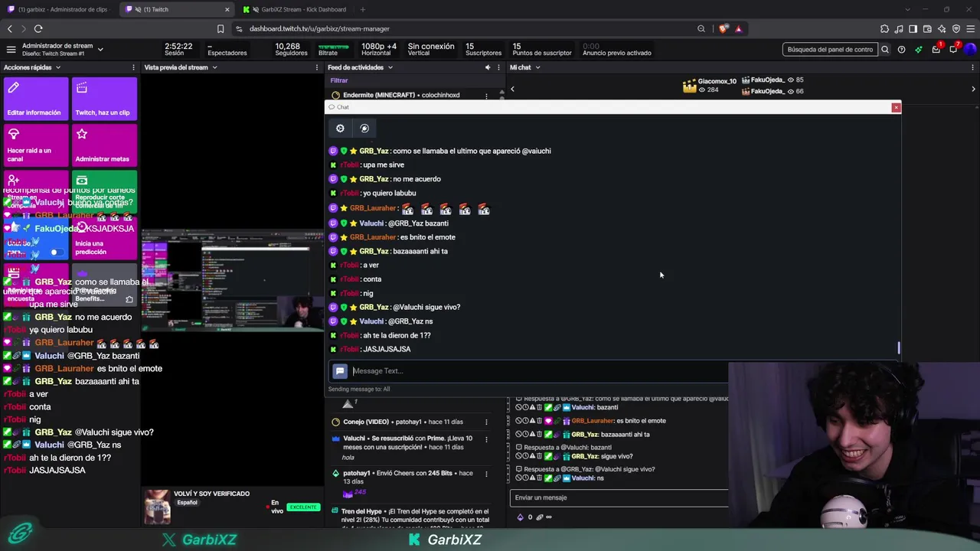Click the Twitch, haz un clip tile
The height and width of the screenshot is (551, 980).
104,98
